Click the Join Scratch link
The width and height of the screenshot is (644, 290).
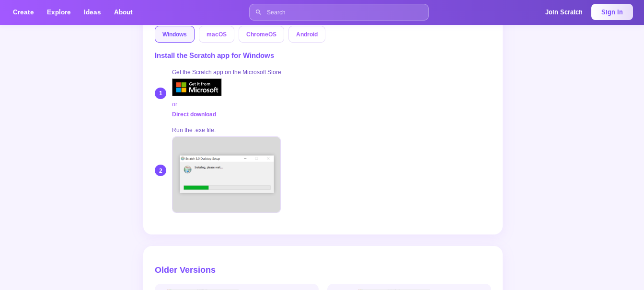[563, 12]
